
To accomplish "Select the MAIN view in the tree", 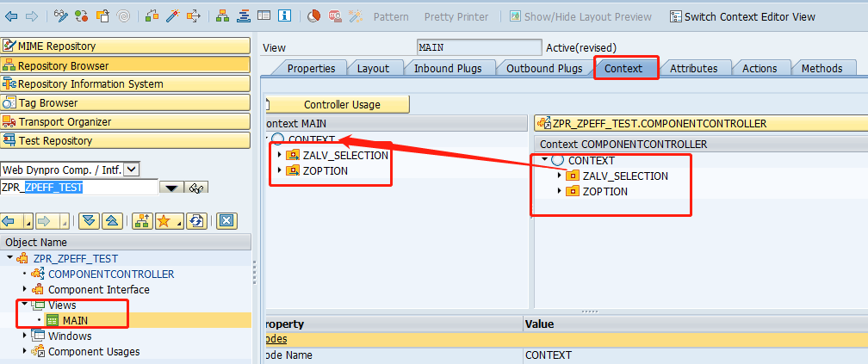I will tap(75, 320).
